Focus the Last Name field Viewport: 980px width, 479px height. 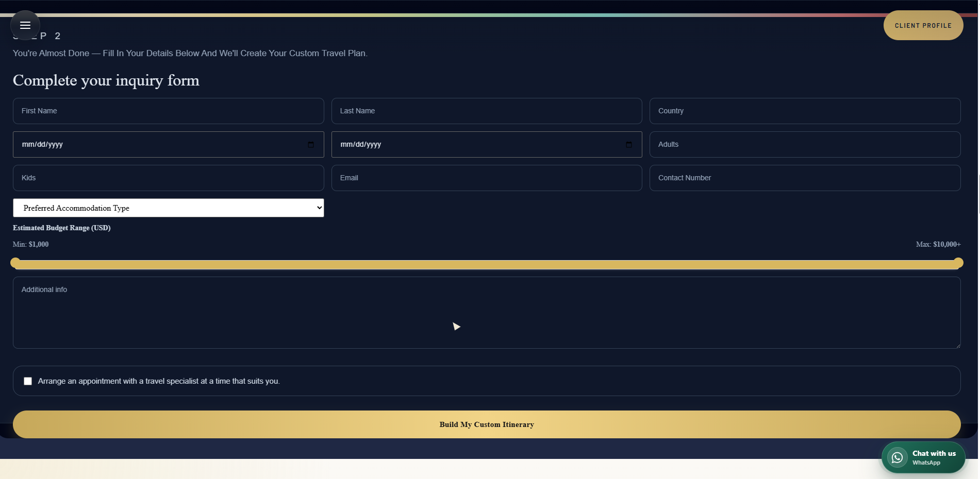(x=487, y=111)
